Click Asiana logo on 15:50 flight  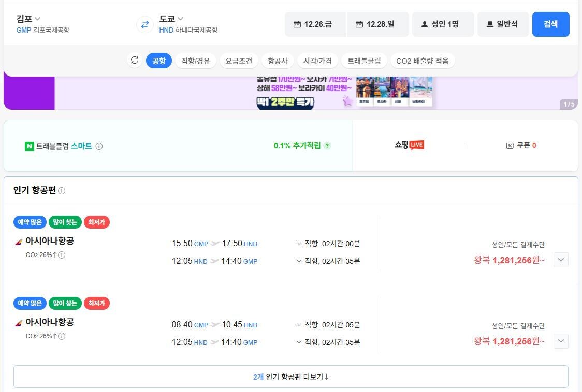click(19, 242)
